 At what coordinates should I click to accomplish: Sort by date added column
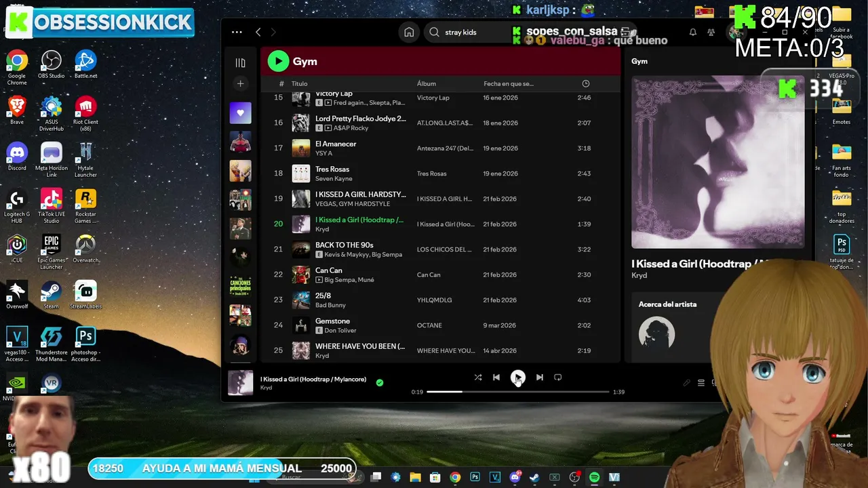click(509, 84)
